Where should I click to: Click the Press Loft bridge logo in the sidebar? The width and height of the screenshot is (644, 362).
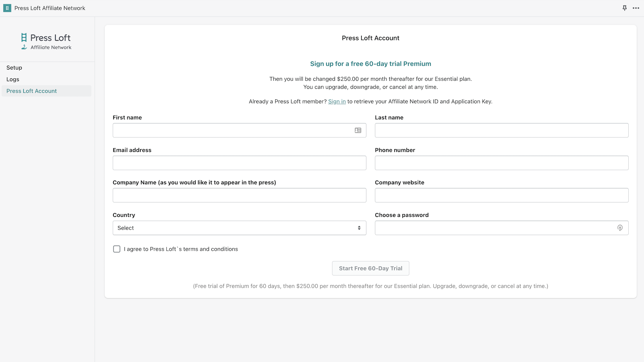(x=24, y=37)
